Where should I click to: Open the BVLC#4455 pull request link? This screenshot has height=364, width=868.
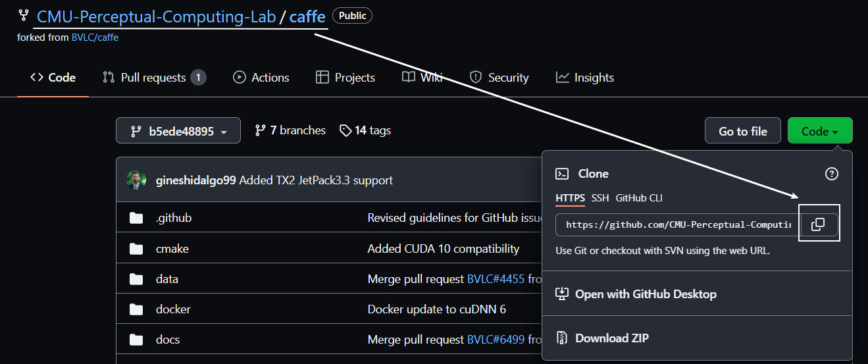496,279
